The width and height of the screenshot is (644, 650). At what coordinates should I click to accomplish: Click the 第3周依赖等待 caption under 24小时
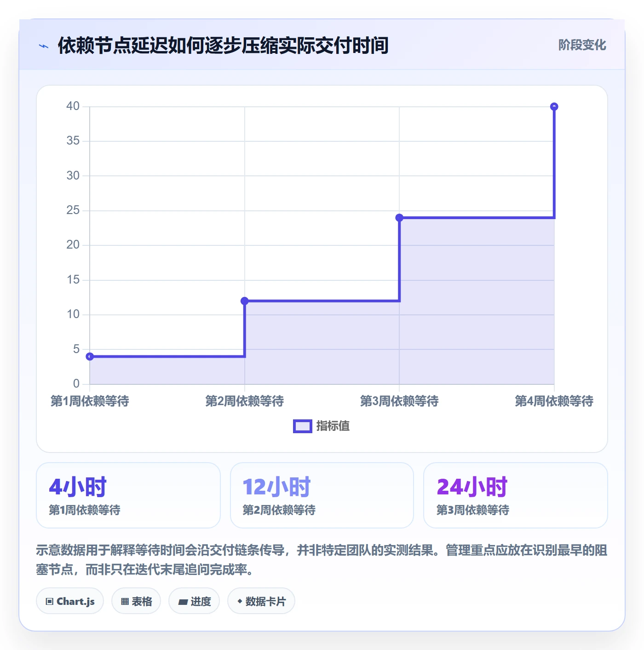[473, 510]
